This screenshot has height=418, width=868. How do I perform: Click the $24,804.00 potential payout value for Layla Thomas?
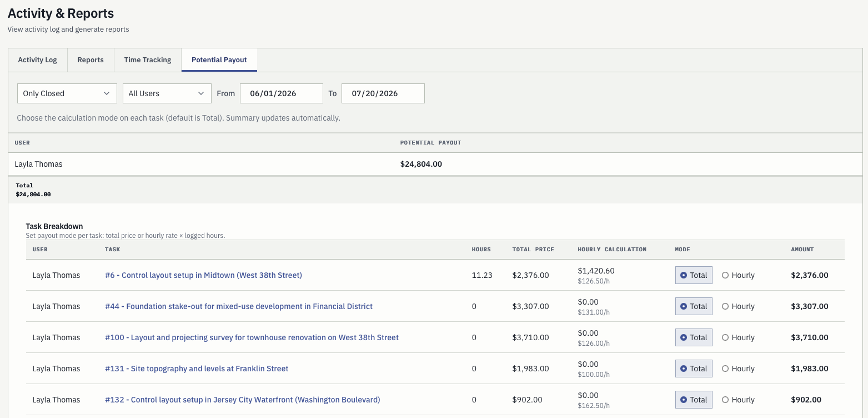pyautogui.click(x=421, y=164)
